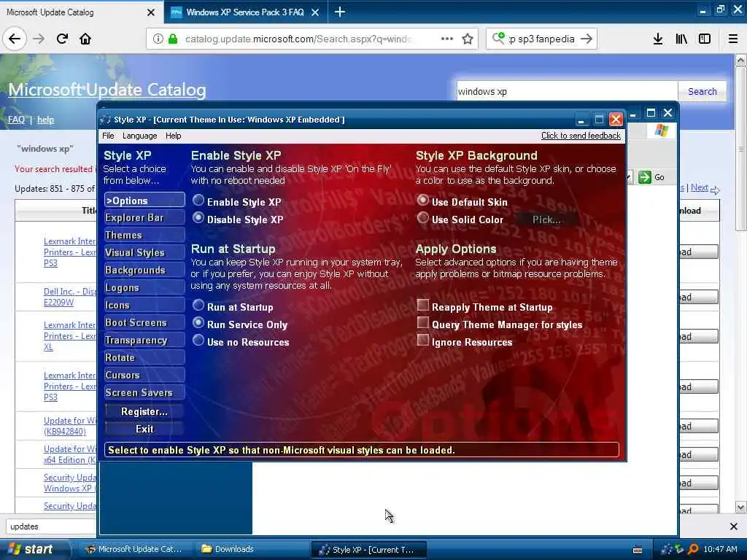Bookmark this page with the star icon
Image resolution: width=747 pixels, height=560 pixels.
[468, 39]
